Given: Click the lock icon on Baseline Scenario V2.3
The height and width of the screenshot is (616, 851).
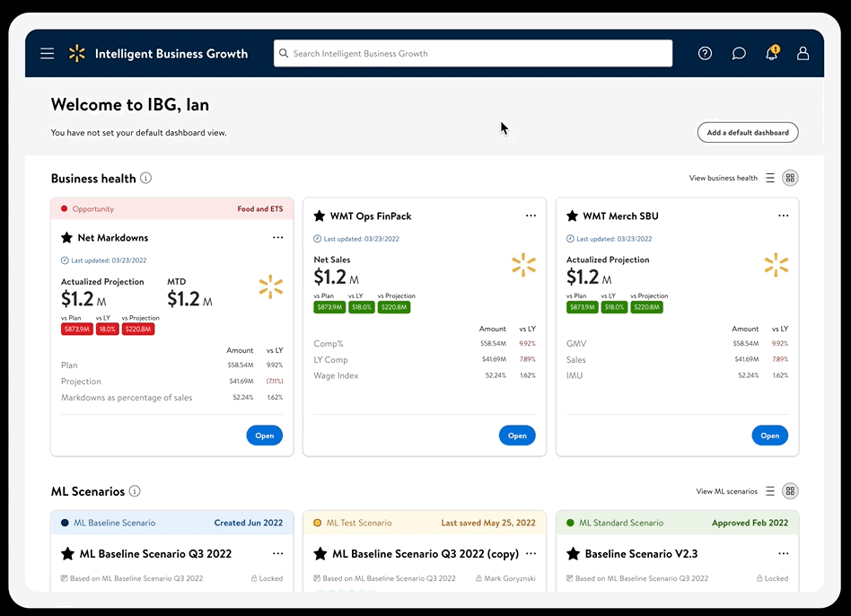Looking at the screenshot, I should [x=759, y=578].
